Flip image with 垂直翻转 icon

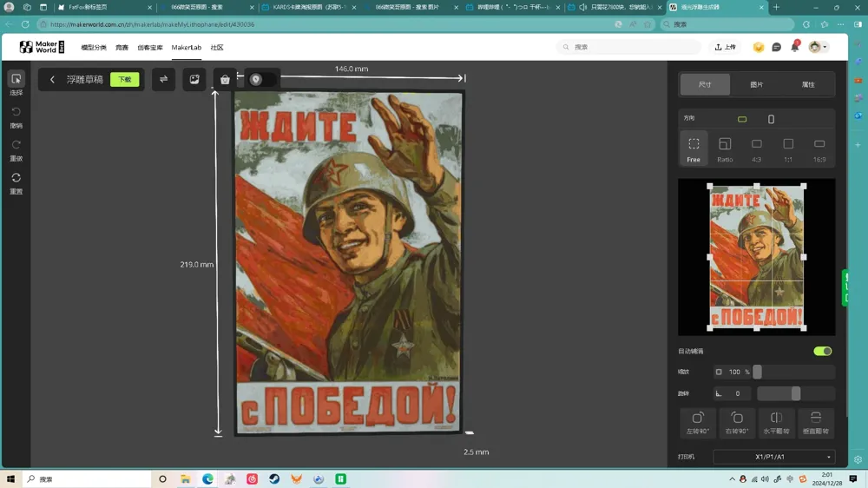(x=815, y=423)
